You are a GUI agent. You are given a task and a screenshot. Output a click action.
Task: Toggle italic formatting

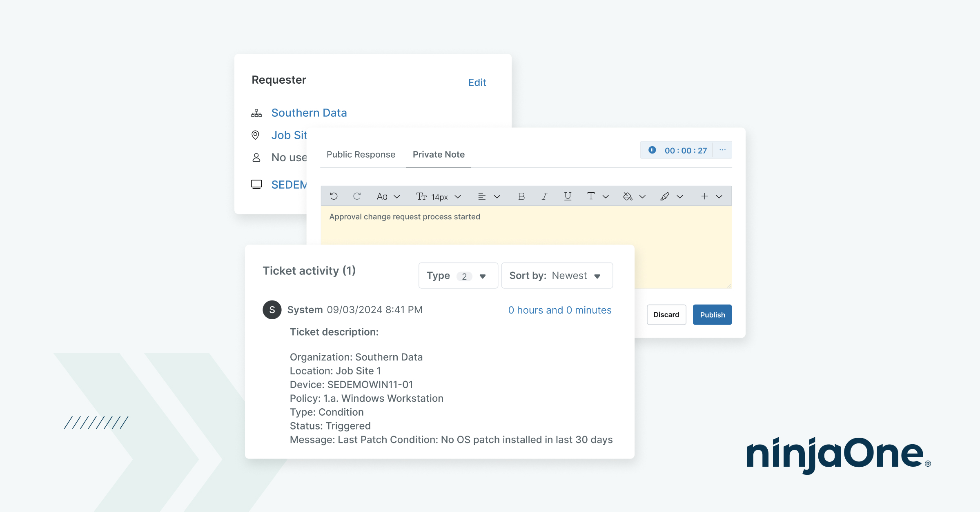[x=544, y=196]
